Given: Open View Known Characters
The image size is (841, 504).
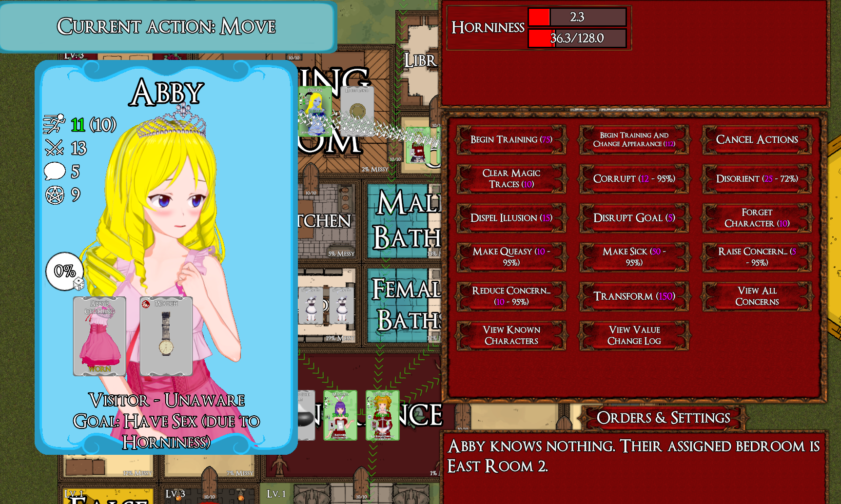Looking at the screenshot, I should pos(511,335).
